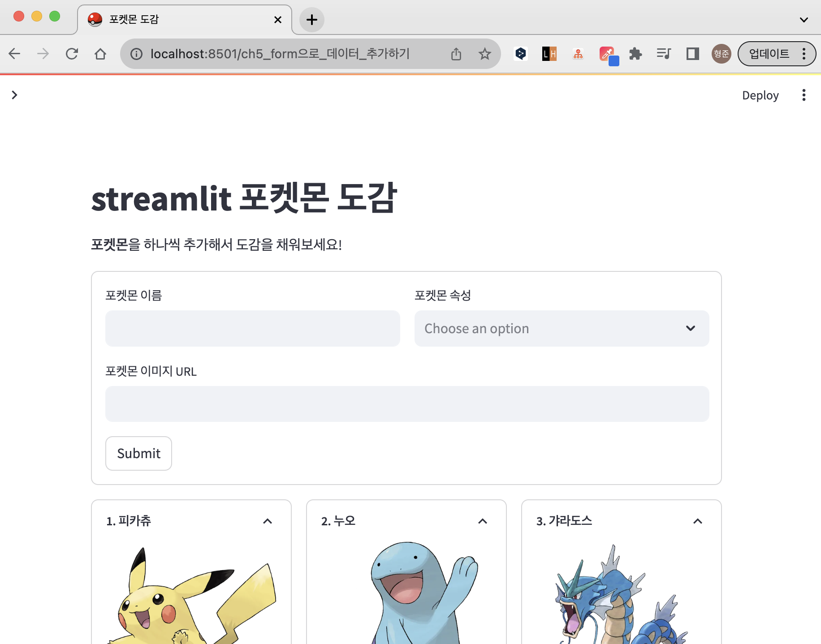Open the 형준 profile avatar
Viewport: 821px width, 644px height.
coord(722,54)
